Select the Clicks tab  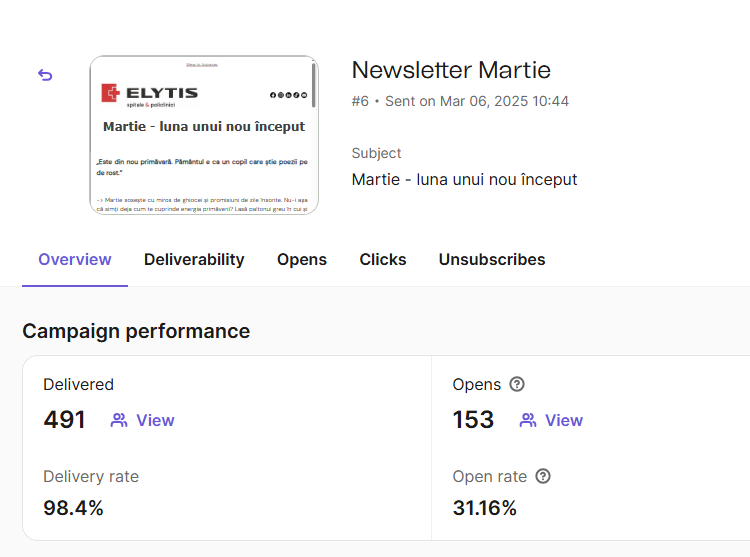click(383, 259)
